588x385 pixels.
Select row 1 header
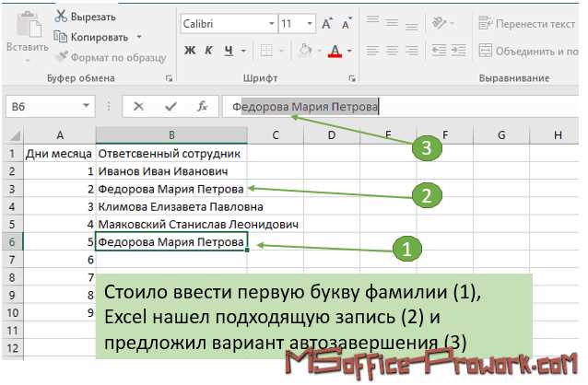click(x=12, y=153)
